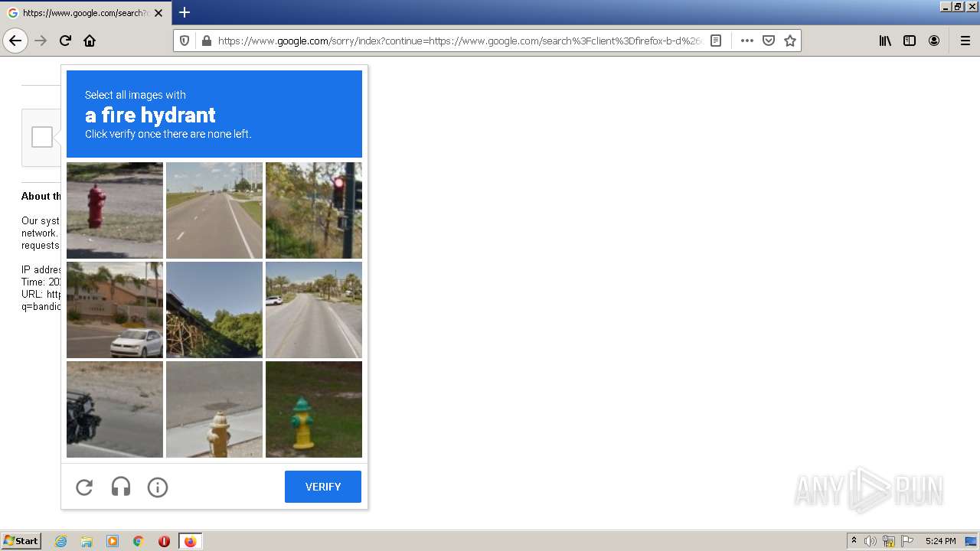Open Windows Explorer folder in taskbar

[x=87, y=541]
